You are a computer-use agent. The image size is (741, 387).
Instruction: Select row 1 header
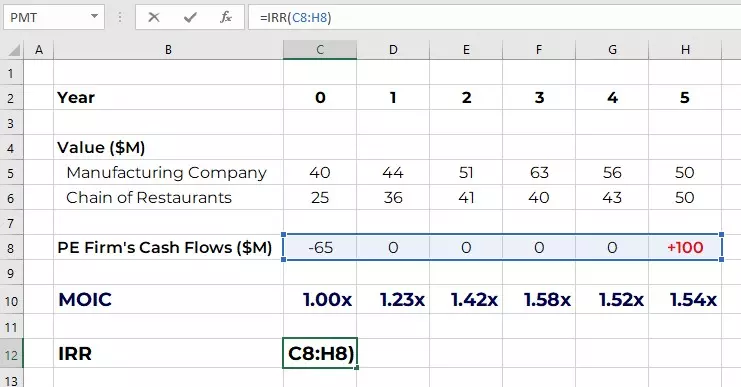pos(11,73)
